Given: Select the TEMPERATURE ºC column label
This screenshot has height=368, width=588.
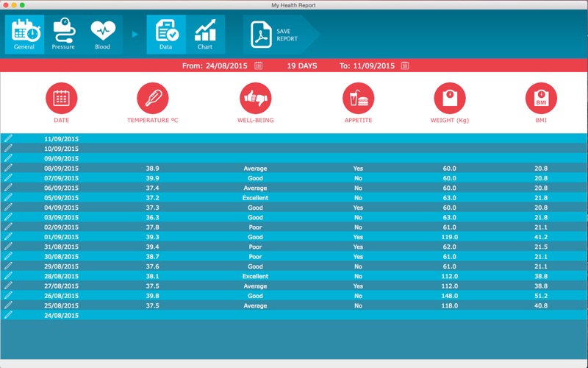Looking at the screenshot, I should click(153, 120).
